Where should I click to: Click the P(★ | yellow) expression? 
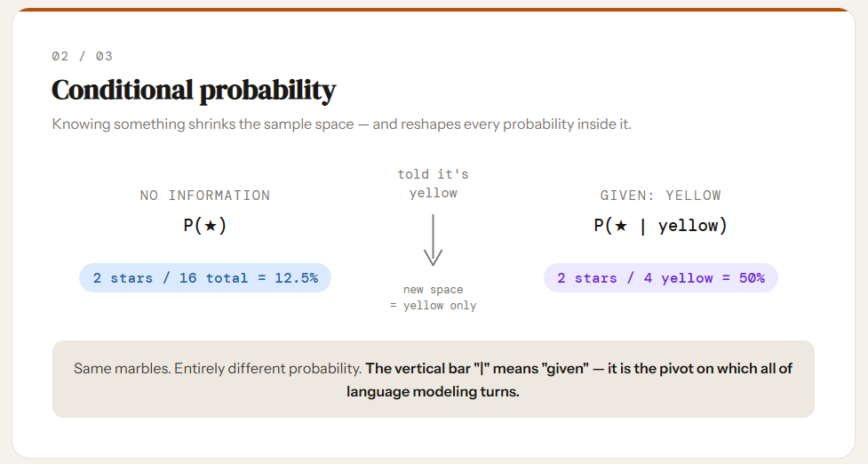pos(660,226)
